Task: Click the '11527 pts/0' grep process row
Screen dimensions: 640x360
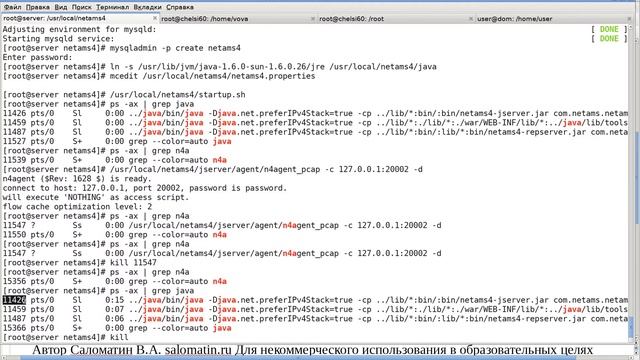Action: pos(117,142)
